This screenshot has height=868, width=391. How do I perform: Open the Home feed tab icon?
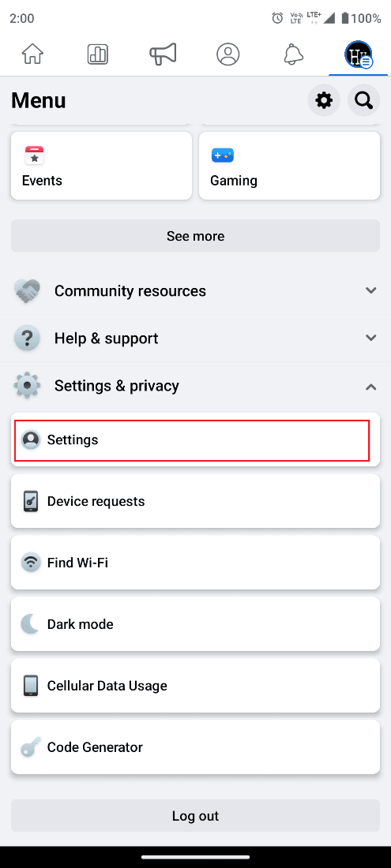[32, 54]
